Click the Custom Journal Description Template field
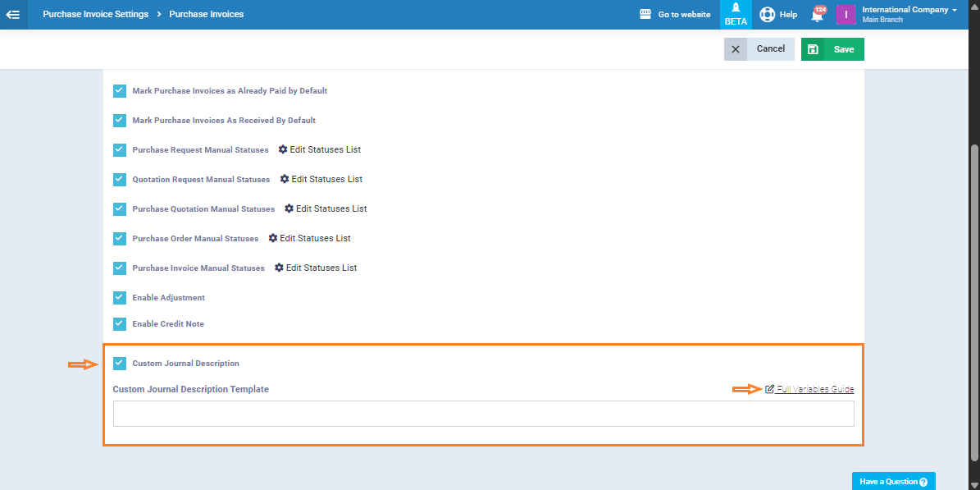The height and width of the screenshot is (490, 980). [x=483, y=414]
